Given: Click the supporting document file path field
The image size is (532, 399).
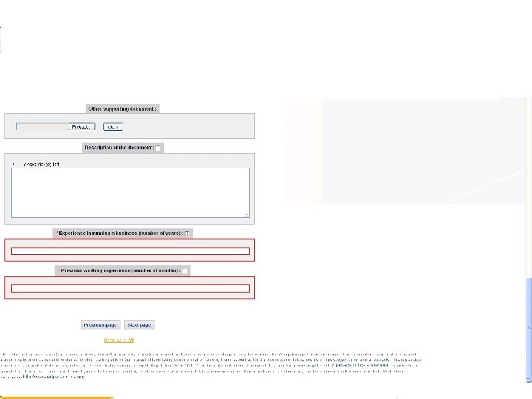Looking at the screenshot, I should click(42, 126).
